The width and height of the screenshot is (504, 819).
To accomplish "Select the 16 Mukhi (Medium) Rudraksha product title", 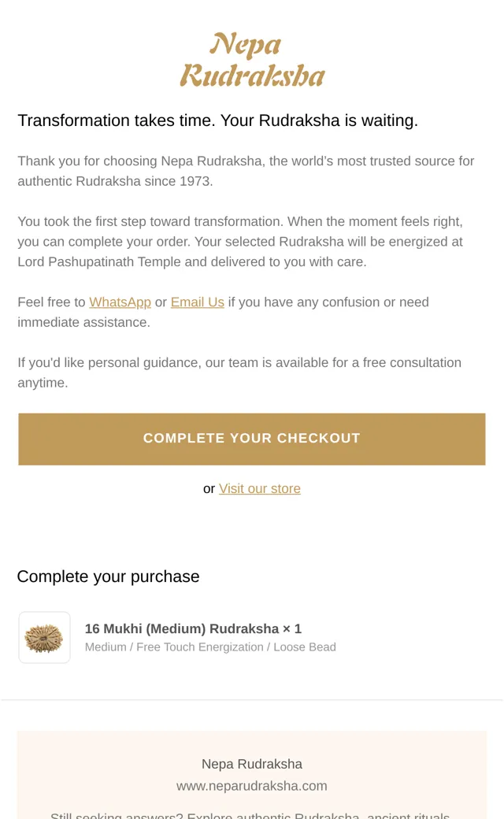I will coord(193,628).
